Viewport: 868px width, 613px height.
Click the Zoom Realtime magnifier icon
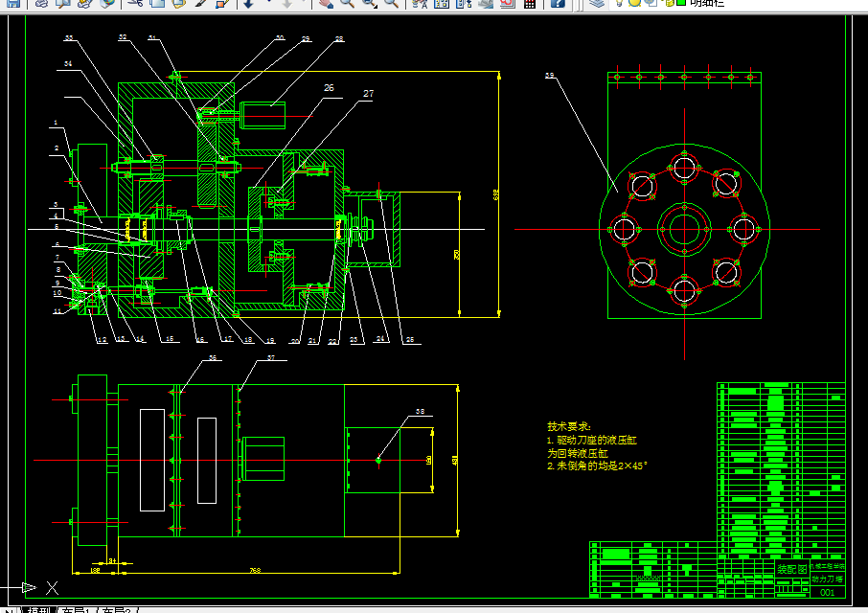coord(347,3)
